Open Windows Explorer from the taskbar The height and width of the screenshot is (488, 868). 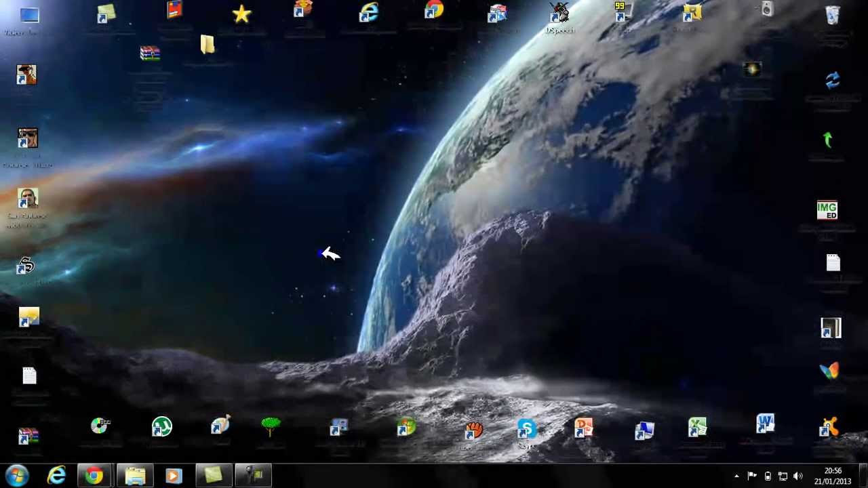click(135, 476)
